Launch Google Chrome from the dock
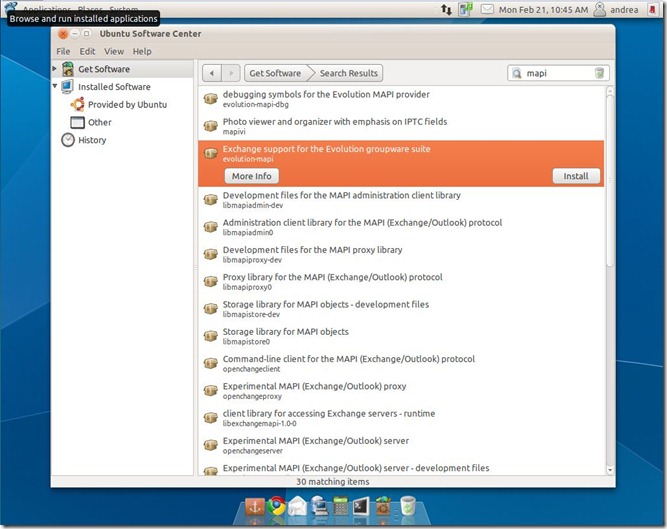667x529 pixels. pyautogui.click(x=275, y=506)
